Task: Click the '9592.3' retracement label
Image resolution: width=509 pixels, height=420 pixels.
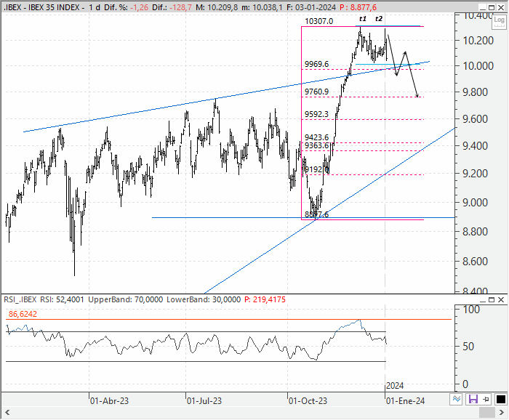Action: tap(316, 114)
